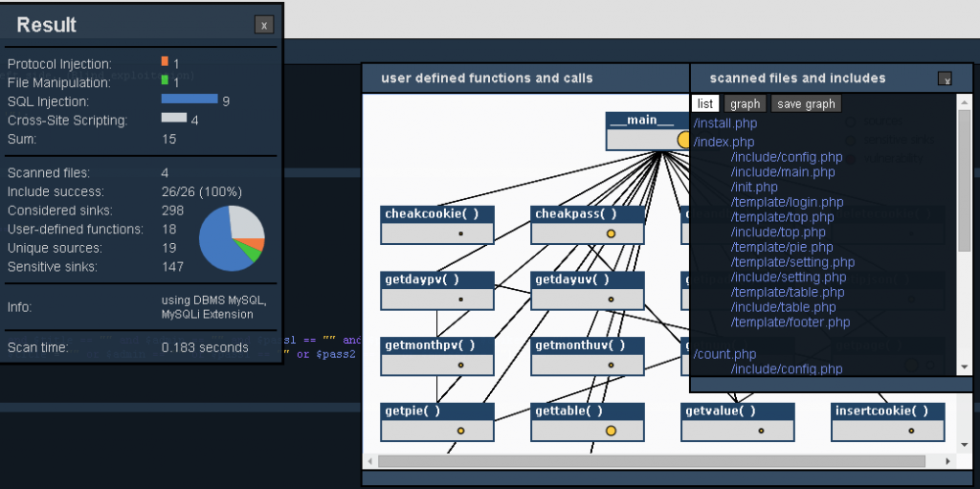Open the /index.php file link
980x489 pixels.
coord(724,142)
